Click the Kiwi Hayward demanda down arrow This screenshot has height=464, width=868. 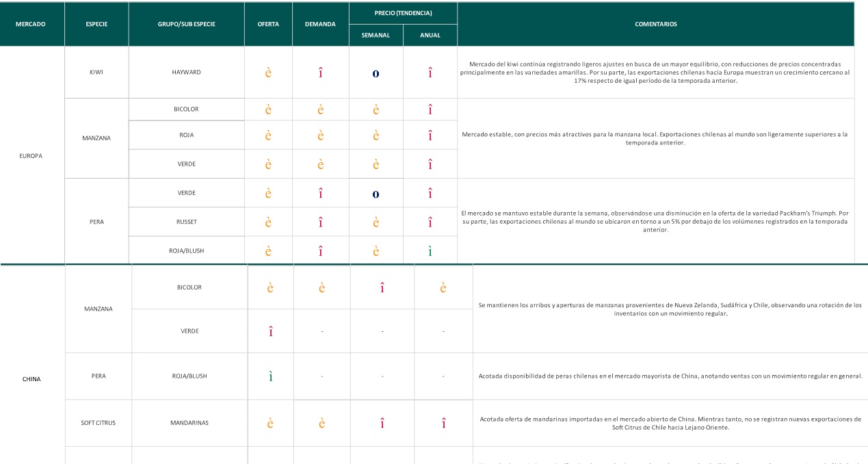coord(320,73)
